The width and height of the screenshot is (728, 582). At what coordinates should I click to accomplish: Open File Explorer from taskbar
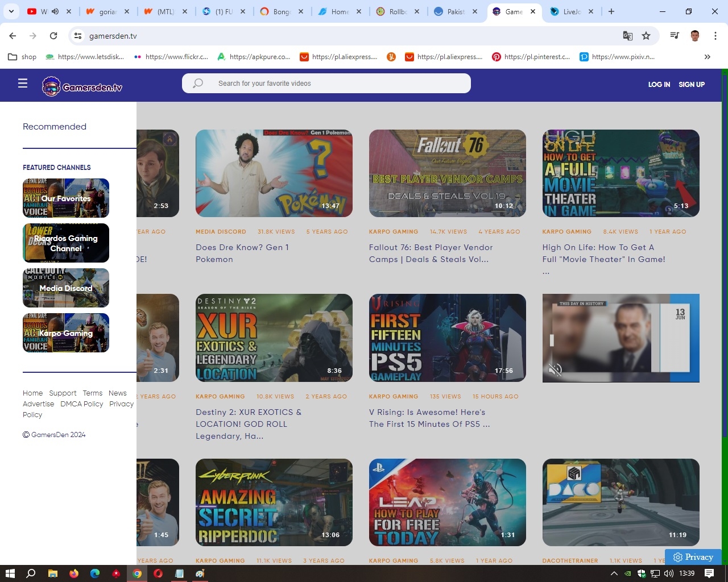[52, 573]
